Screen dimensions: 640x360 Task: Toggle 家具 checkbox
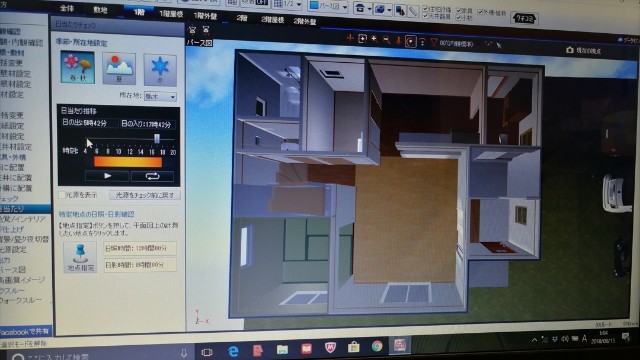pyautogui.click(x=458, y=11)
